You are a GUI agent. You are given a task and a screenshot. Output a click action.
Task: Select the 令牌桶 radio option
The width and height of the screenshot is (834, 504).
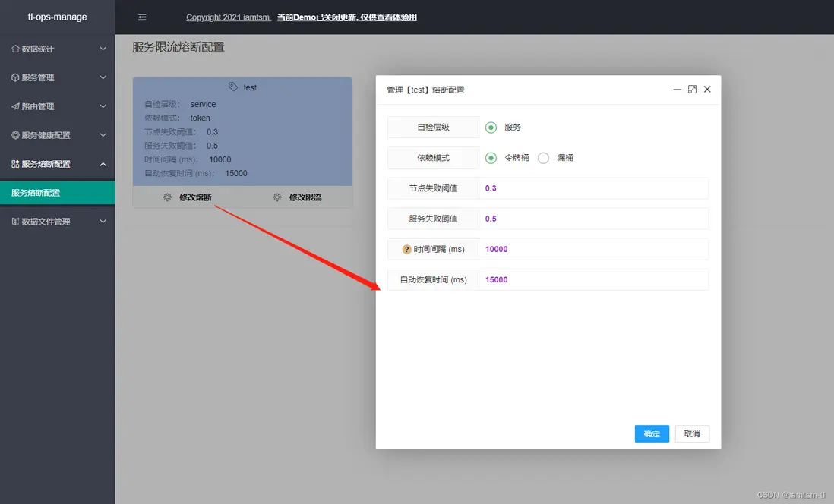pos(491,158)
